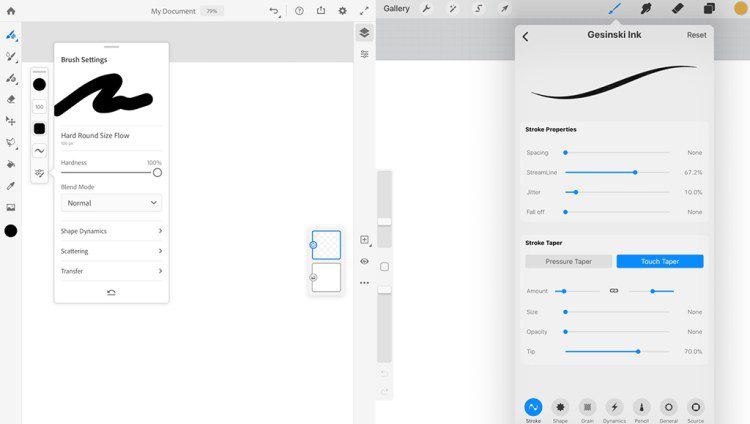Reset brush settings with revert icon

coord(111,292)
